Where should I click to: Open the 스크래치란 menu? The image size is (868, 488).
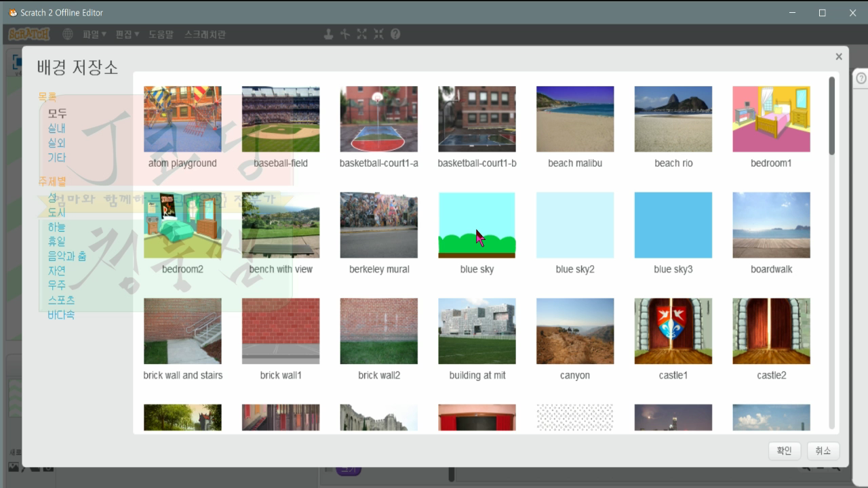click(205, 34)
